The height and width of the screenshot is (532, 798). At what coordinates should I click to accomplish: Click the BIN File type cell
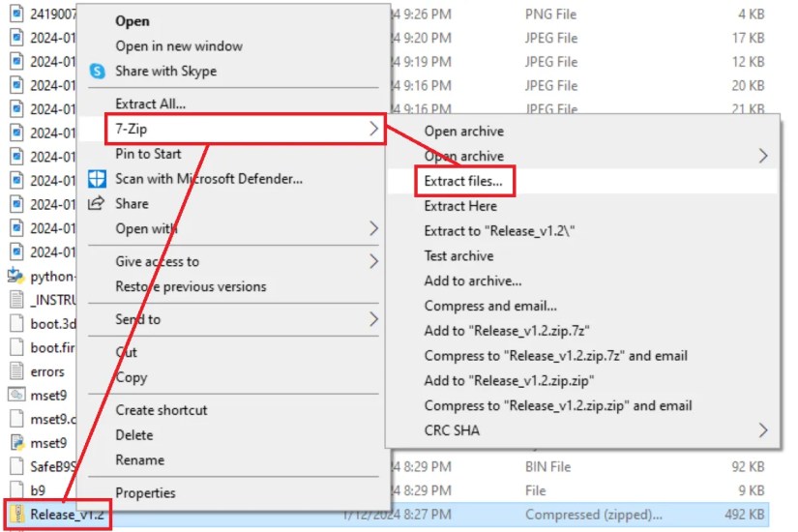pyautogui.click(x=547, y=466)
